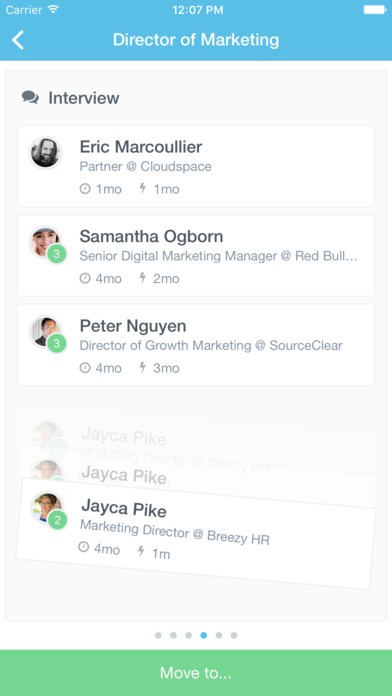This screenshot has width=392, height=696.
Task: Tap the back arrow in header
Action: click(18, 40)
